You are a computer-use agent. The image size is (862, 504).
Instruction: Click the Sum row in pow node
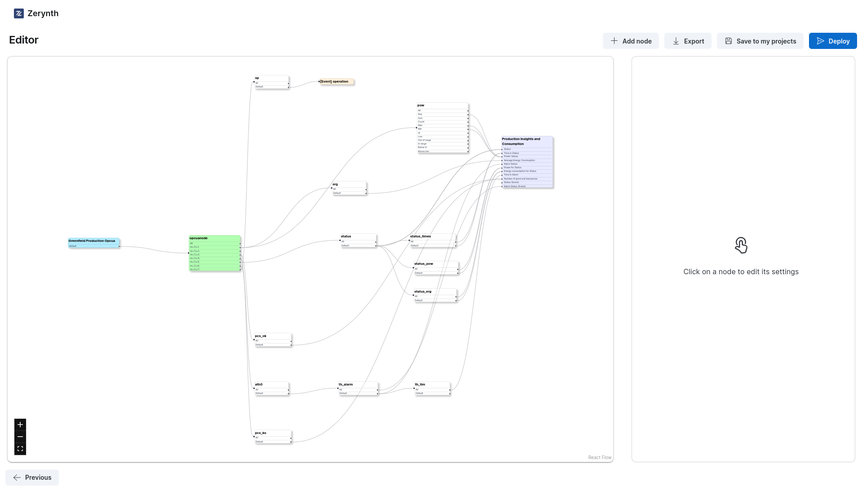tap(442, 118)
